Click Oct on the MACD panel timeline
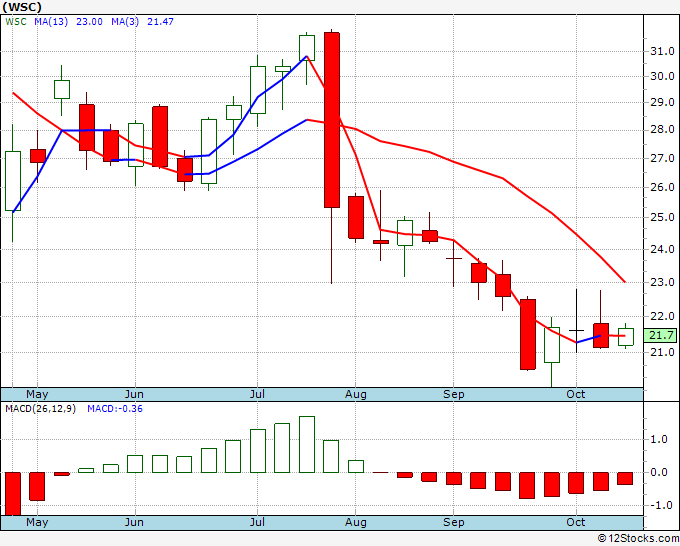The height and width of the screenshot is (546, 680). [575, 522]
